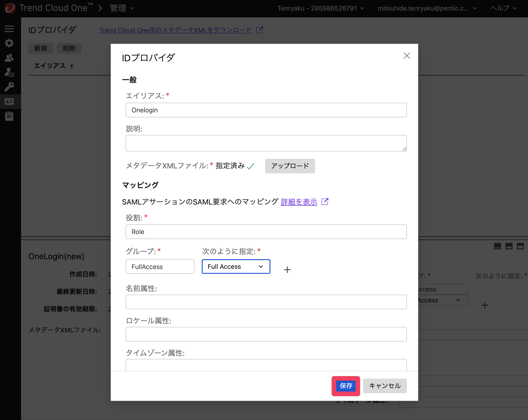The height and width of the screenshot is (420, 528).
Task: Open the ヘルプ menu
Action: pyautogui.click(x=504, y=8)
